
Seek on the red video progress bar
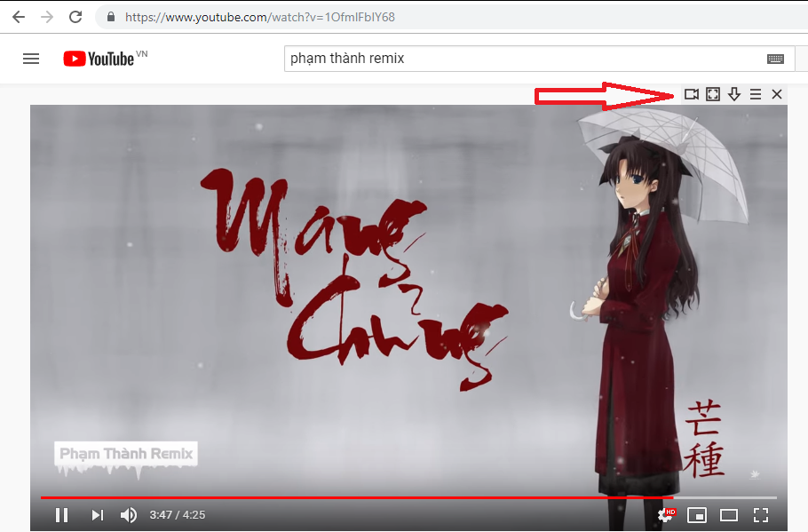tap(408, 497)
